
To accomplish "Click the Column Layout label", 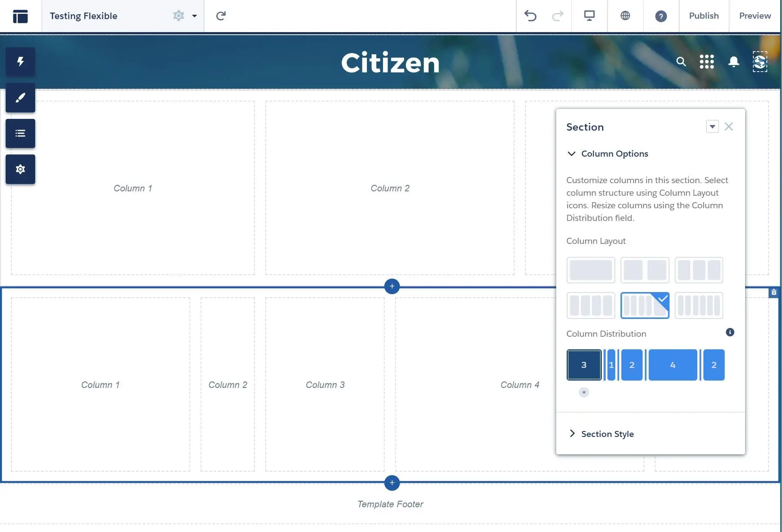I will (596, 241).
